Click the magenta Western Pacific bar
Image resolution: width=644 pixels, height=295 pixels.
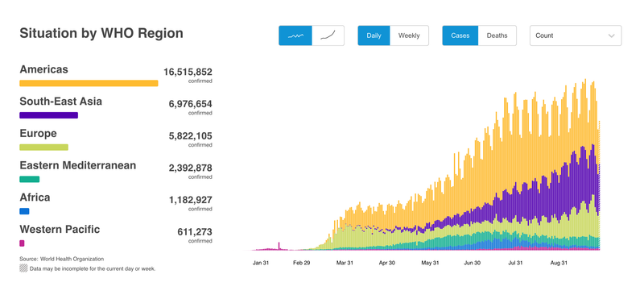tap(23, 243)
